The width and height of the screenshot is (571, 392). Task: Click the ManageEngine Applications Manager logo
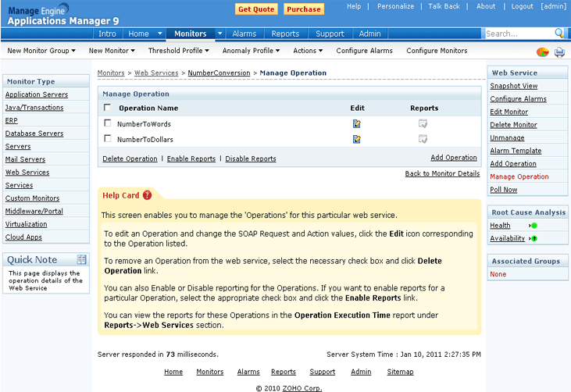point(63,15)
